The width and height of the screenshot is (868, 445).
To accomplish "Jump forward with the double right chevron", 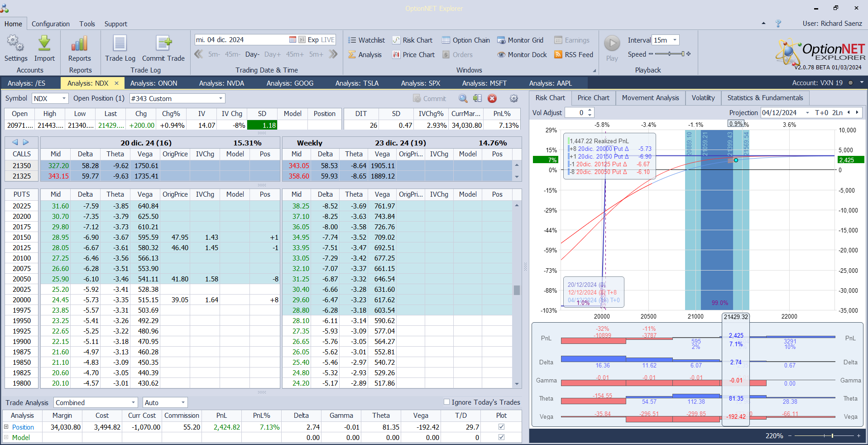I will coord(333,54).
